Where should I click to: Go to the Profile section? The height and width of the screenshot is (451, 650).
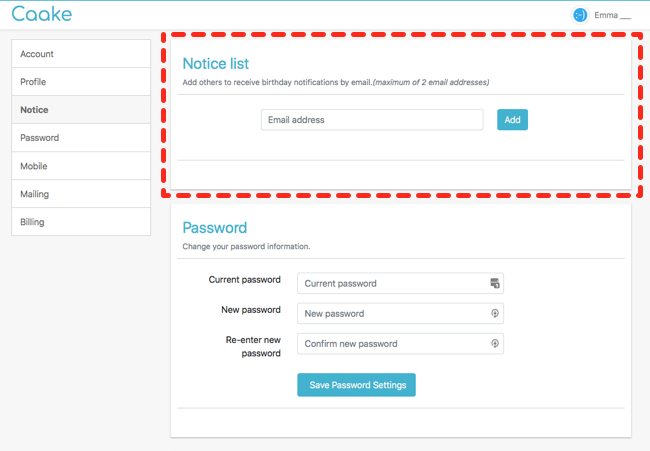click(81, 82)
